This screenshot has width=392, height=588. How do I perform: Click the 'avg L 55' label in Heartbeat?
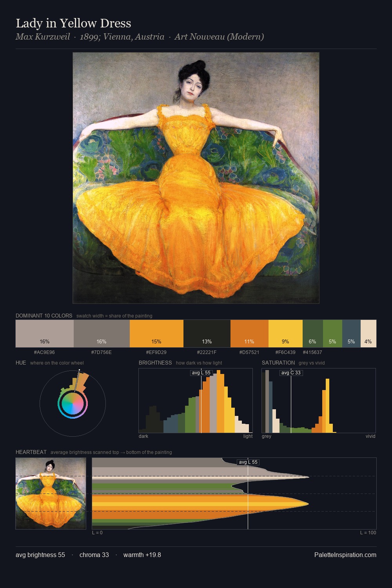click(x=248, y=462)
